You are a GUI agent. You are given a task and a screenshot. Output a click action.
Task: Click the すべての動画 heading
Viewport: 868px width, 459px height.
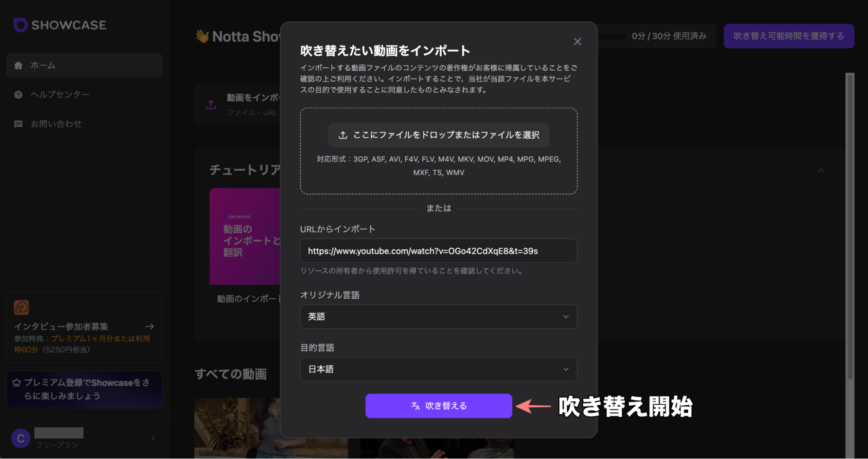231,374
